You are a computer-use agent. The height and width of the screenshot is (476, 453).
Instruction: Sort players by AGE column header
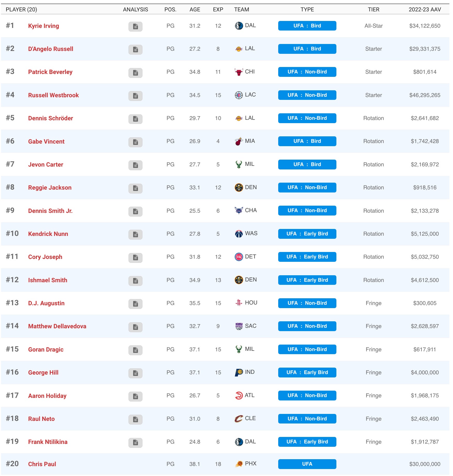tap(195, 10)
